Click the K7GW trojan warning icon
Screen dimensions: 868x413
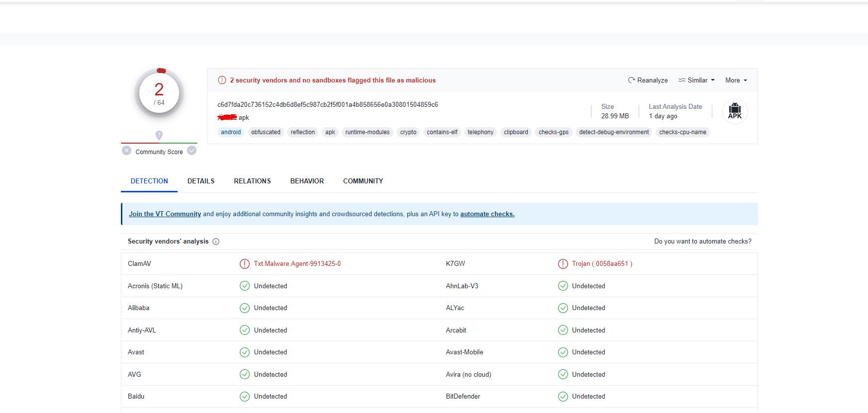(x=563, y=264)
